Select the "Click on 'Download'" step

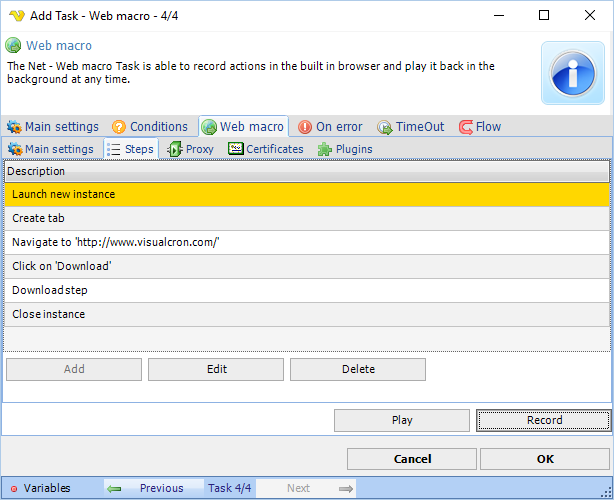click(307, 266)
